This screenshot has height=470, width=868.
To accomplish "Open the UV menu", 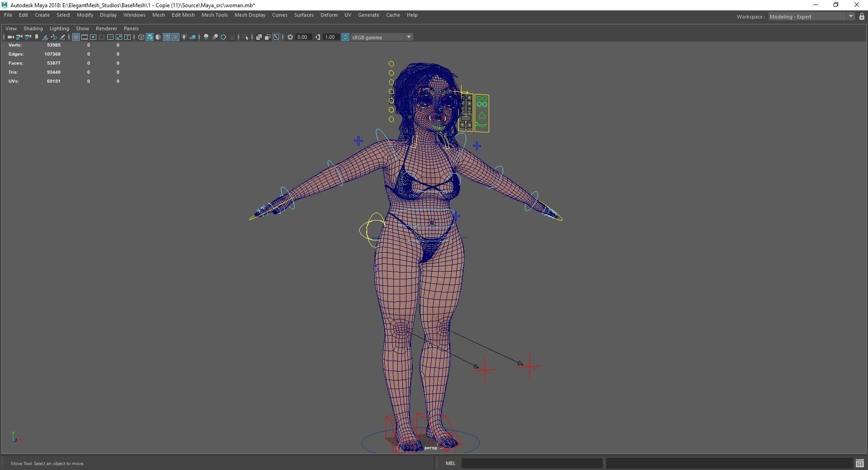I will (348, 15).
